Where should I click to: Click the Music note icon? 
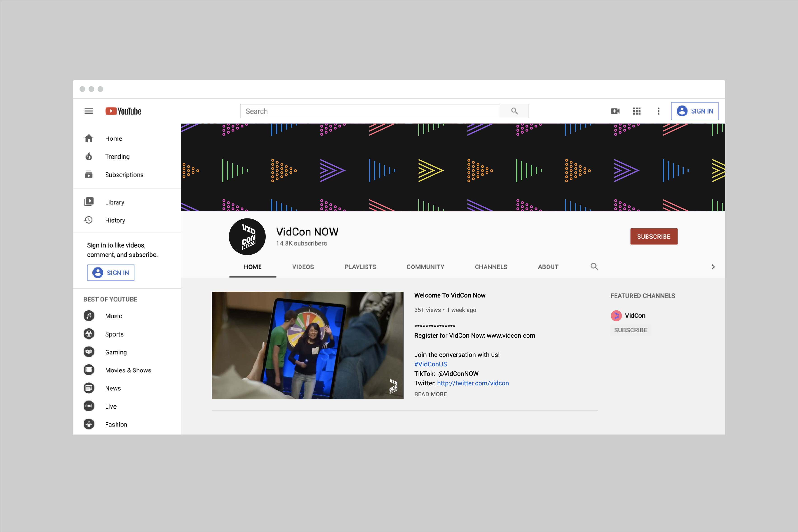tap(89, 316)
